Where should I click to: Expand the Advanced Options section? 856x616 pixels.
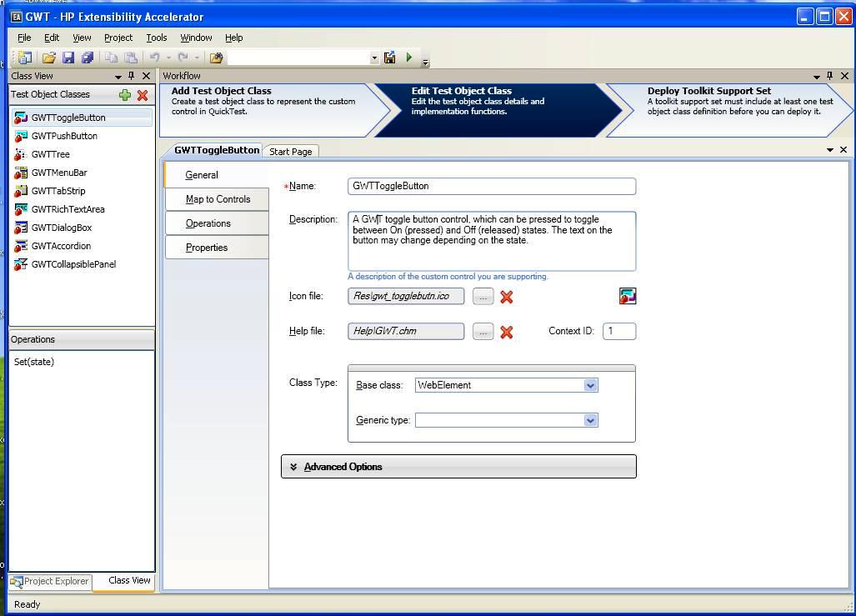click(x=458, y=467)
